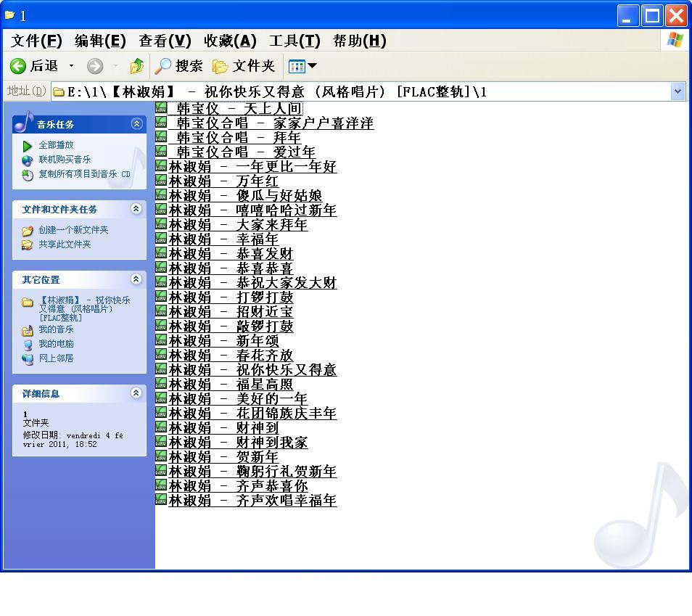Click 复制所有项目到音乐 CD link
The image size is (692, 616).
pyautogui.click(x=84, y=174)
